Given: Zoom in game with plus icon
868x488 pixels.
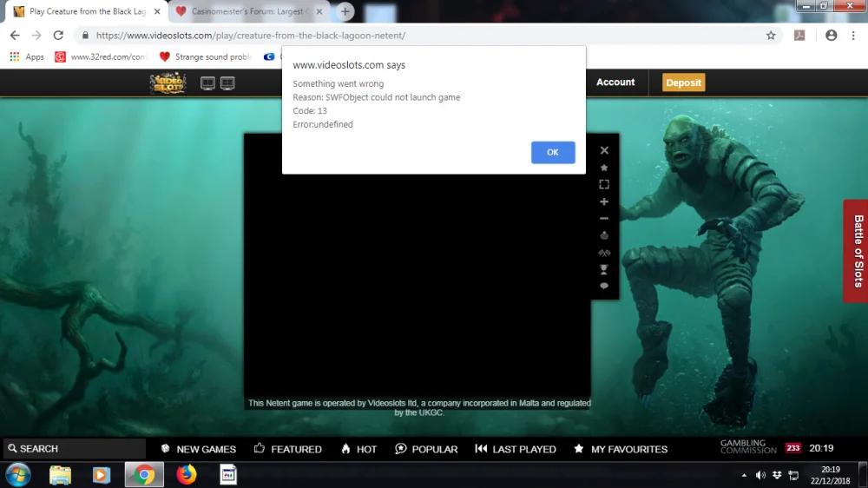Looking at the screenshot, I should tap(604, 201).
